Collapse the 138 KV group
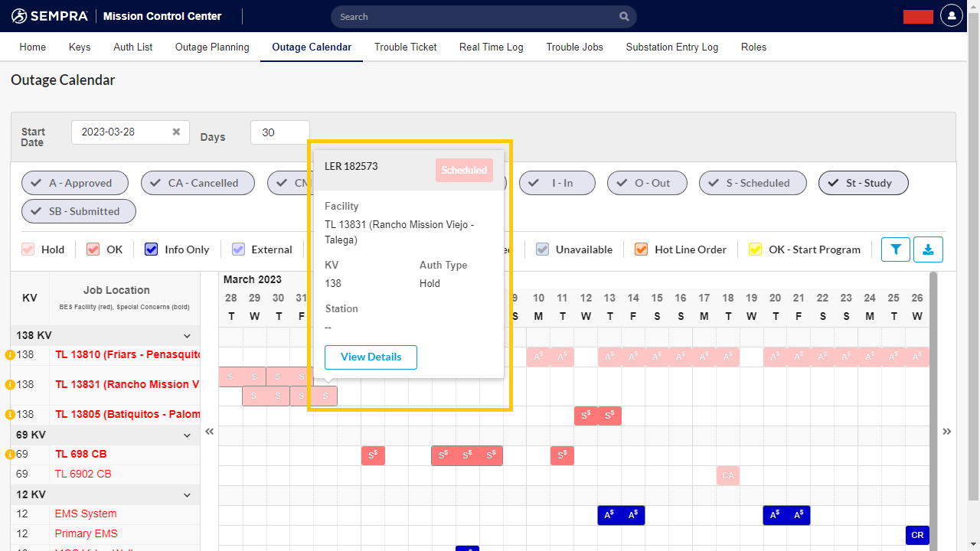This screenshot has width=980, height=551. point(187,335)
